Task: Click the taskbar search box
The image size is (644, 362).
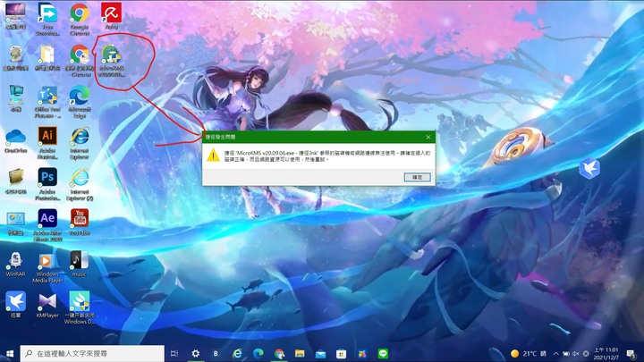Action: (x=92, y=353)
